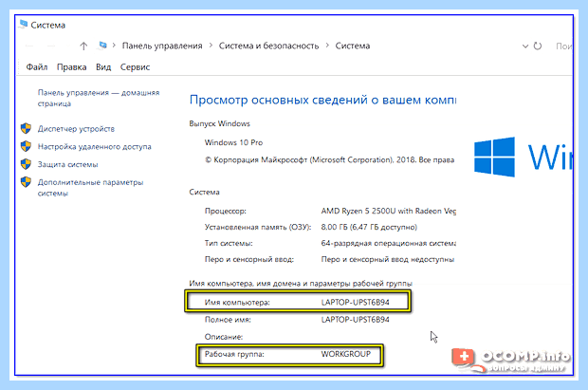Click Просмотр основных сведений page heading

point(322,100)
